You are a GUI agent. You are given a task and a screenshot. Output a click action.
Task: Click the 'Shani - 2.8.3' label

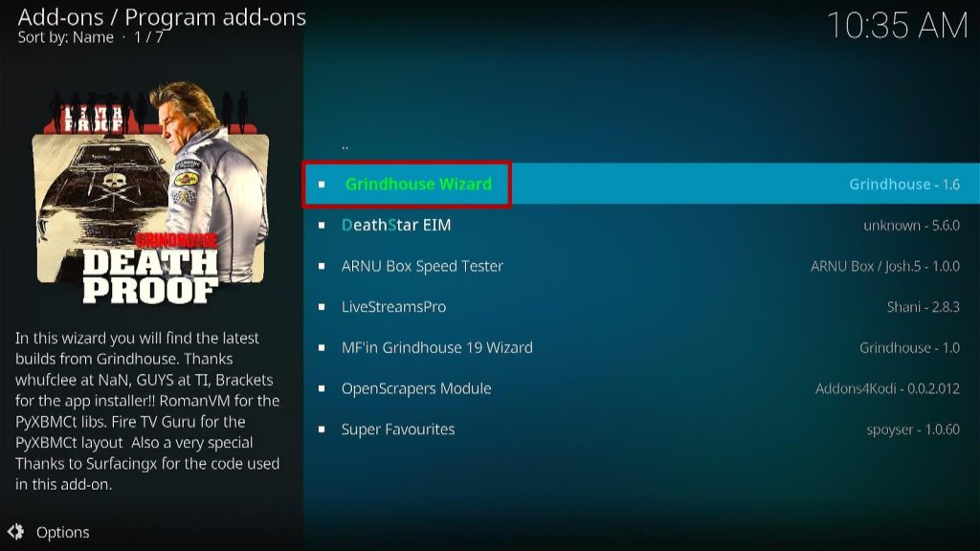click(x=924, y=307)
